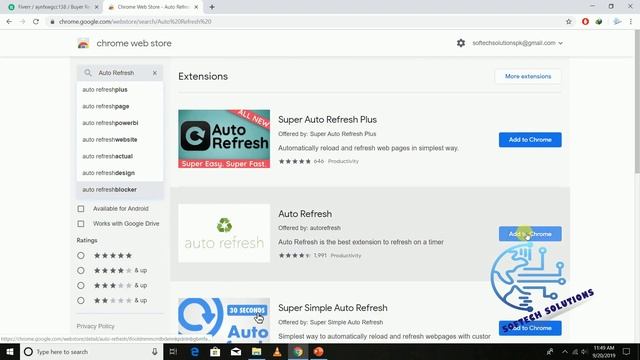Launch VLC media player from the taskbar
Viewport: 640px width, 360px height.
tap(277, 351)
